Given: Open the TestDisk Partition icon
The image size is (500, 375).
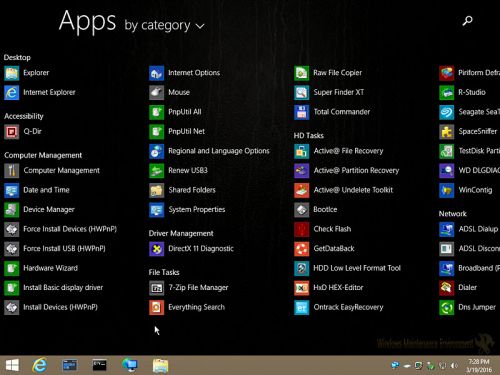Looking at the screenshot, I should tap(447, 151).
